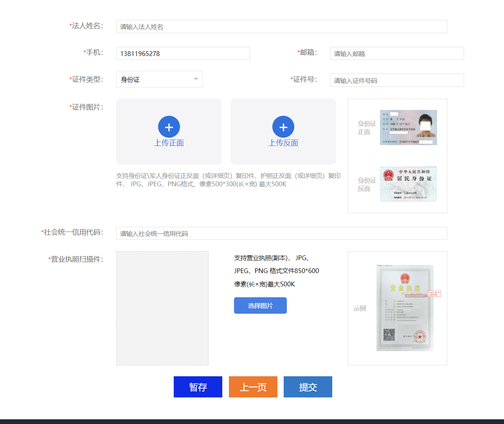Click the 像素(长×宽)最大500K text line
Viewport: 504px width, 424px height.
click(x=265, y=284)
